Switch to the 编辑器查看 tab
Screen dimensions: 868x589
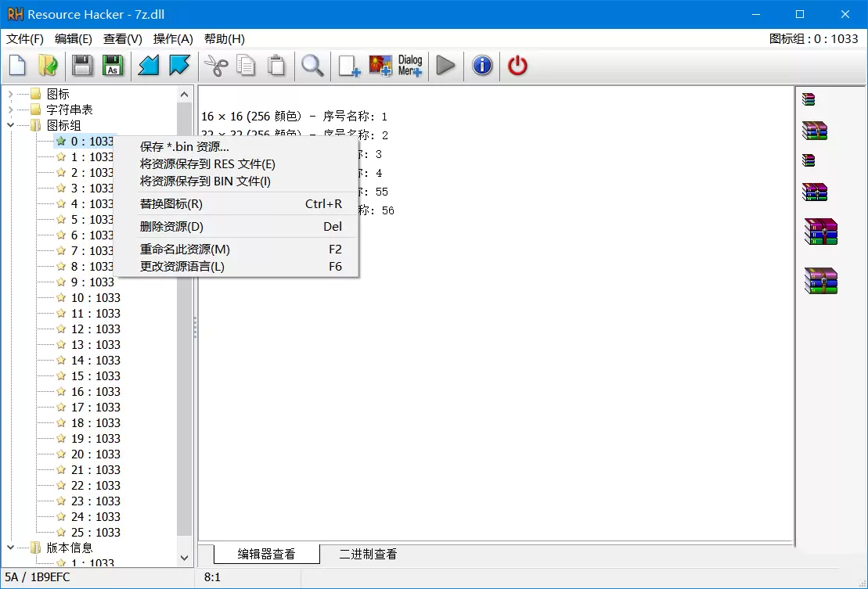point(266,554)
